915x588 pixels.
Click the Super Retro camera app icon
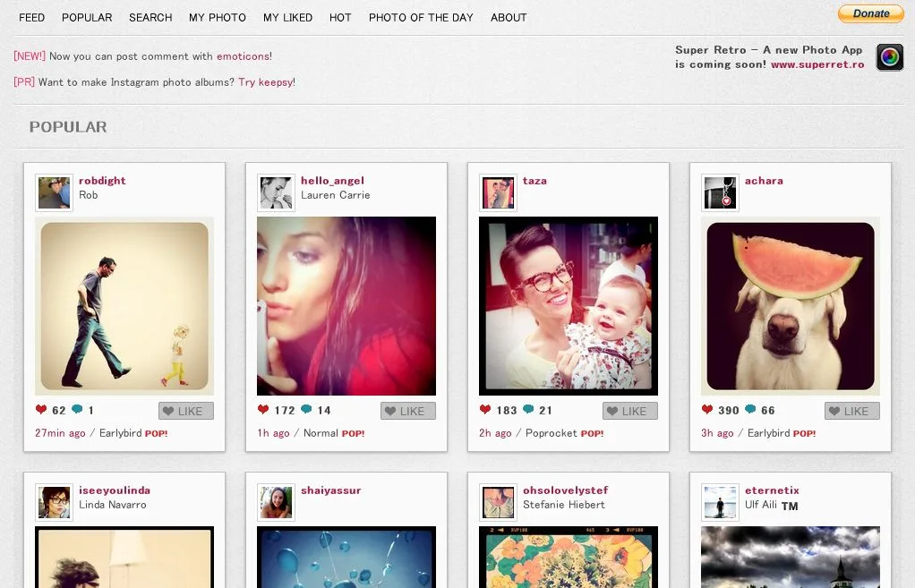coord(889,57)
